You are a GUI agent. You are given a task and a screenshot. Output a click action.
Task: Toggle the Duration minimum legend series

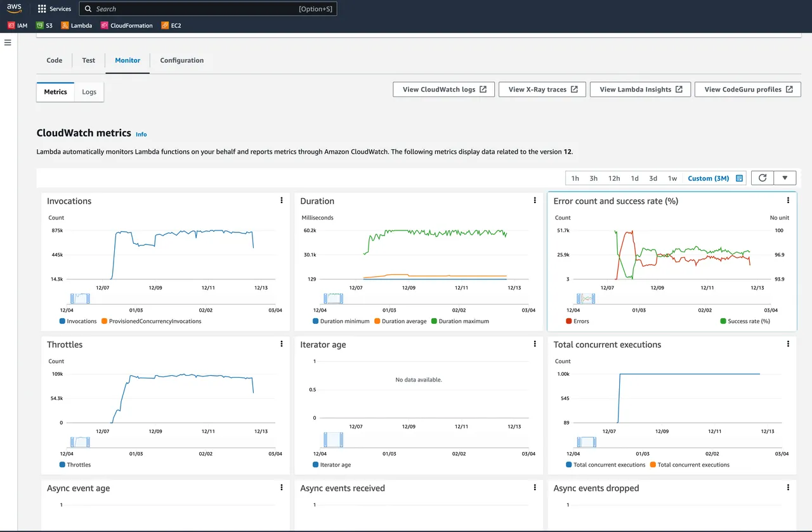(341, 321)
